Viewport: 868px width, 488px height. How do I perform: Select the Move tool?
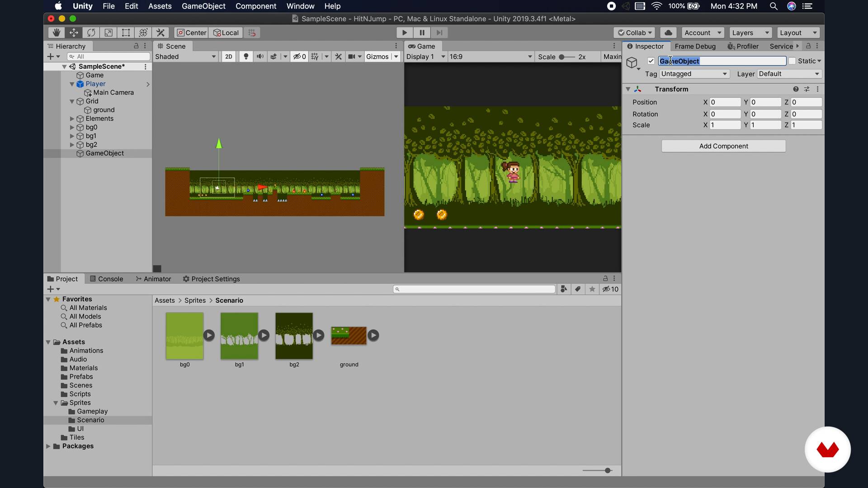point(74,33)
